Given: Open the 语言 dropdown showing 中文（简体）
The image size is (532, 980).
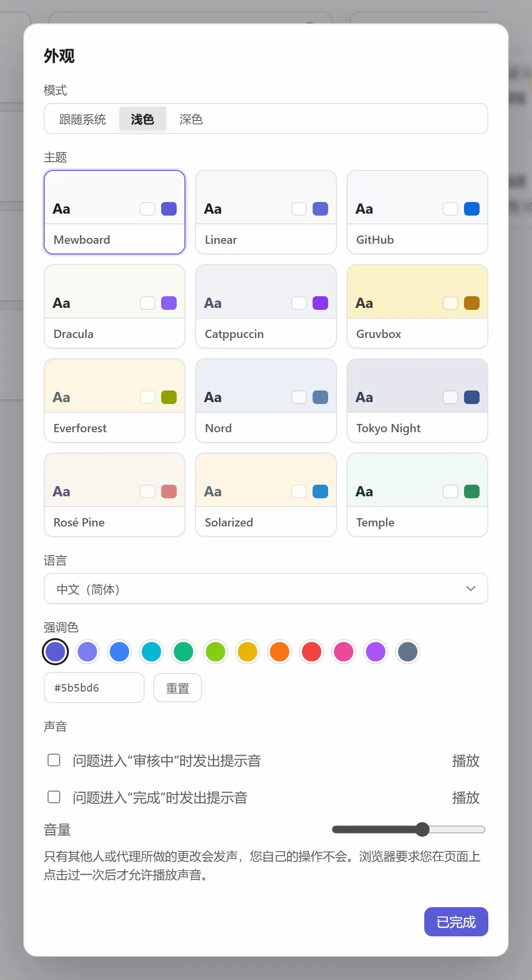Looking at the screenshot, I should point(266,589).
